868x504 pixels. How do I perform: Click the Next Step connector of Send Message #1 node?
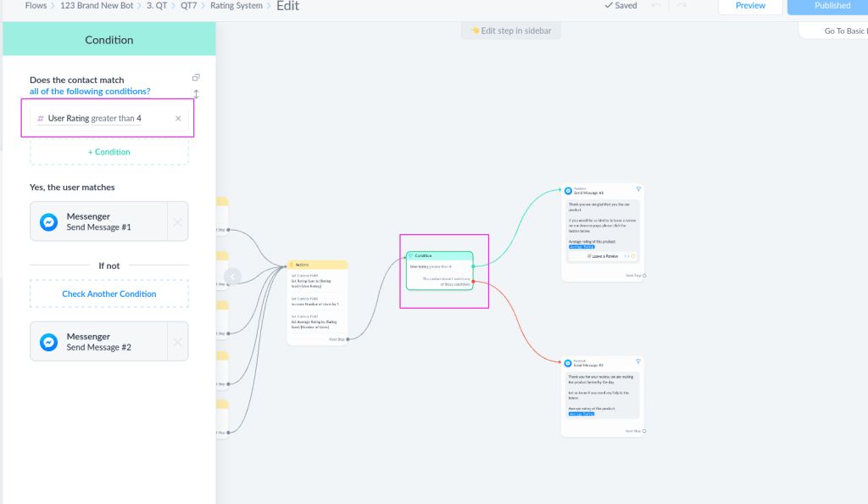coord(644,275)
